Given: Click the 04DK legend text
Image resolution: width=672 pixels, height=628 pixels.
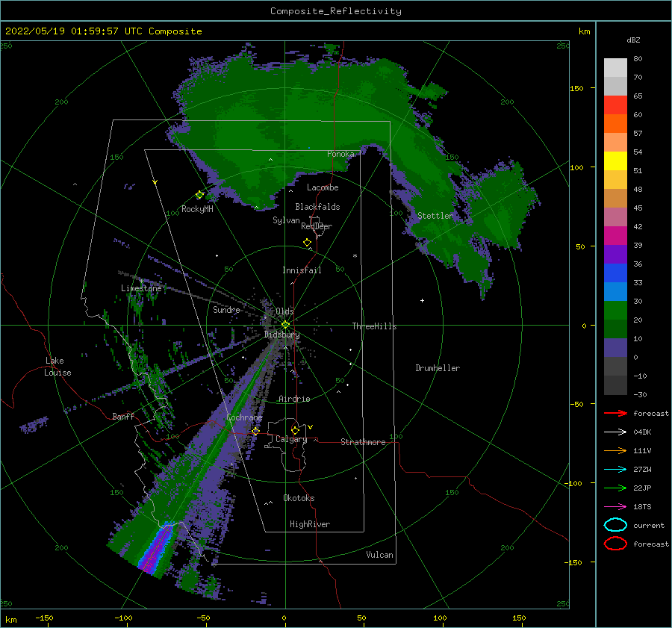Looking at the screenshot, I should (642, 432).
